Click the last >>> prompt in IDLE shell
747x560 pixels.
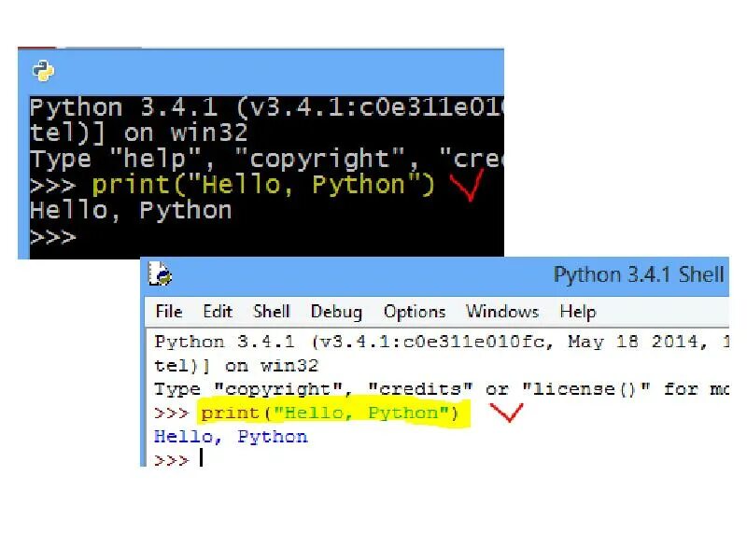click(171, 460)
